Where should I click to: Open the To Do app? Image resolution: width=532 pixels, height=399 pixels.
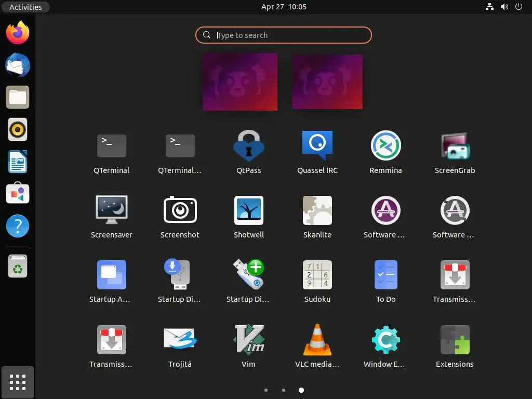point(386,274)
